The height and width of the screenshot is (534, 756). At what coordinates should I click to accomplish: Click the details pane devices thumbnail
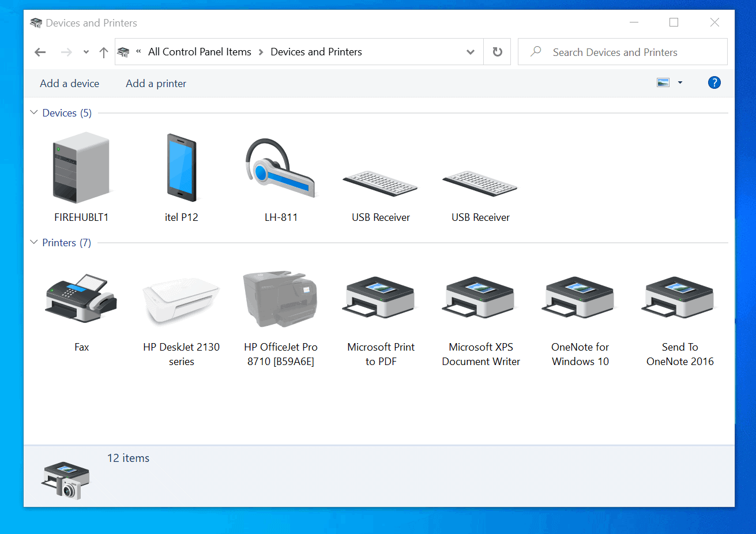(66, 479)
